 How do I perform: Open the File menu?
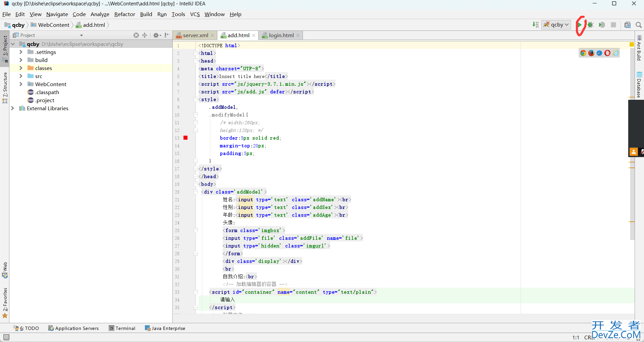click(x=6, y=14)
